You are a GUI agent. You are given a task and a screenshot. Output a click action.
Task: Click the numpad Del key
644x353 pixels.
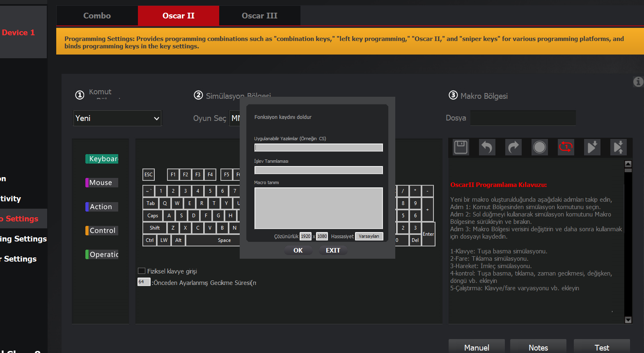point(415,240)
